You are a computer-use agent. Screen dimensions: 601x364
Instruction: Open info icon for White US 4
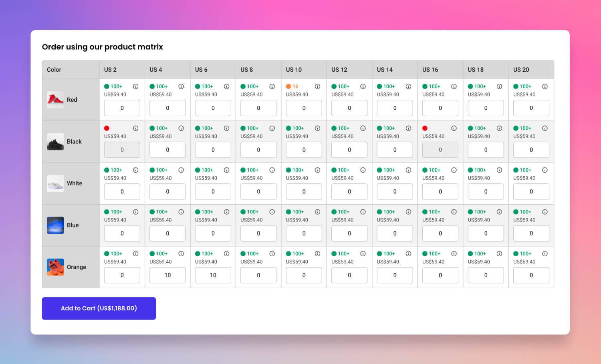click(x=181, y=170)
